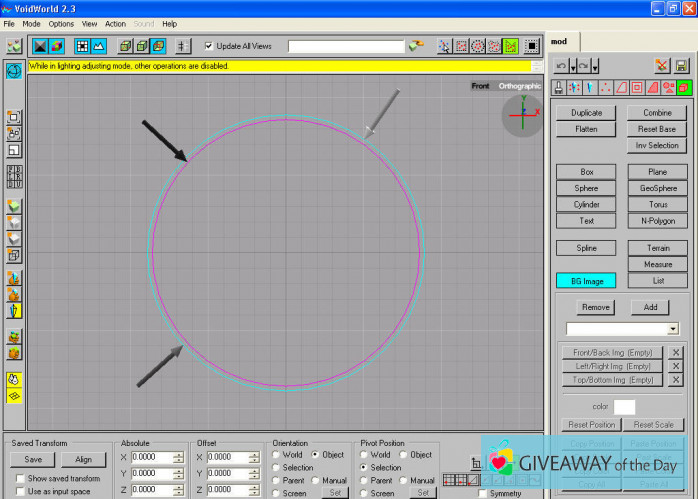This screenshot has width=698, height=499.
Task: Select World orientation radio button
Action: pyautogui.click(x=277, y=455)
